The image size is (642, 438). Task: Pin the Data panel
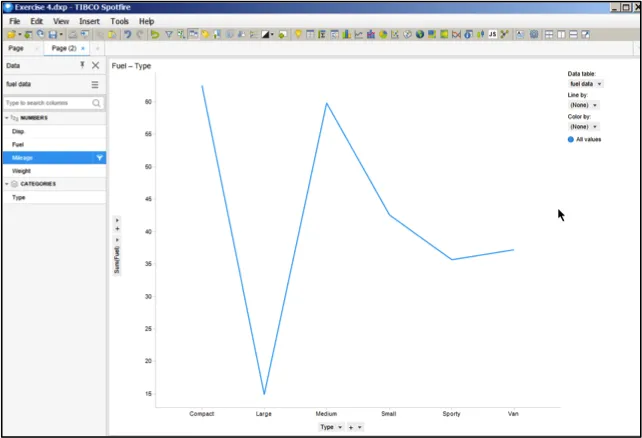[x=82, y=65]
